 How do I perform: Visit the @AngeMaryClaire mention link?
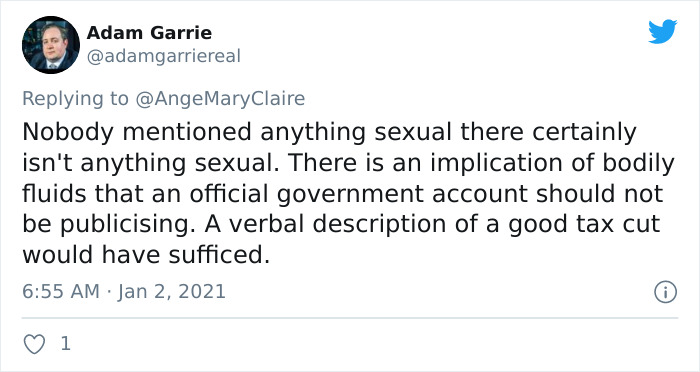(220, 99)
